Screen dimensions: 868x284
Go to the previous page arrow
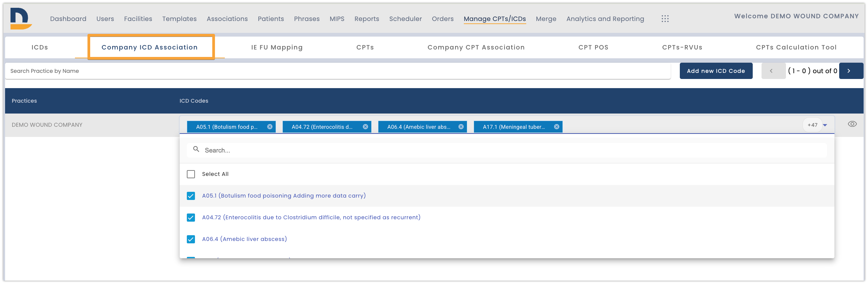pos(773,71)
